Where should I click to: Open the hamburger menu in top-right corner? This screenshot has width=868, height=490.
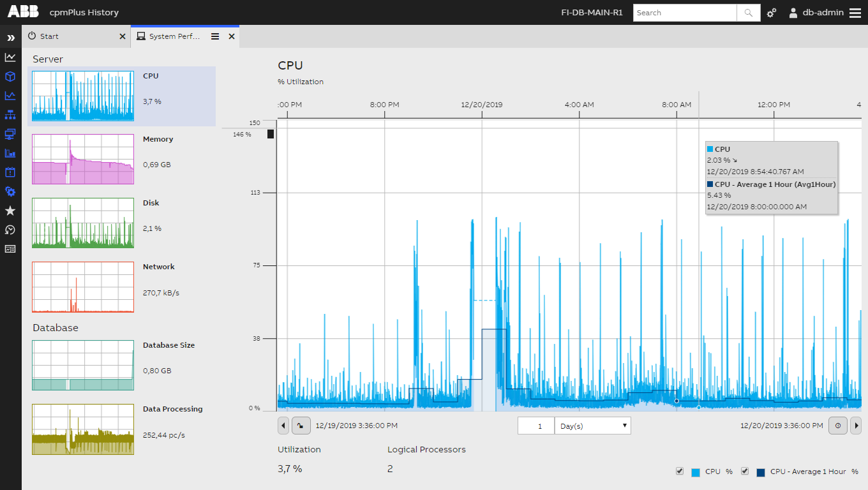tap(855, 13)
